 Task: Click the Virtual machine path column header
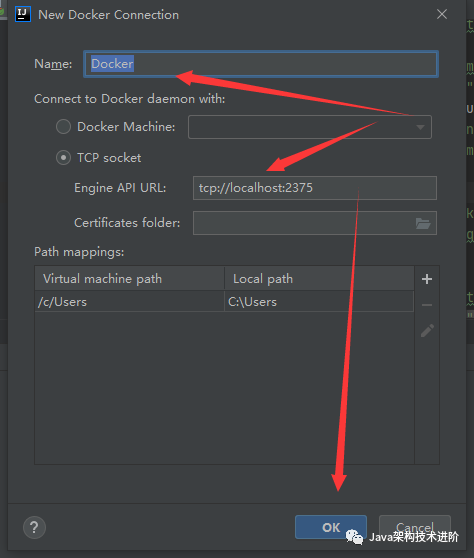point(130,279)
